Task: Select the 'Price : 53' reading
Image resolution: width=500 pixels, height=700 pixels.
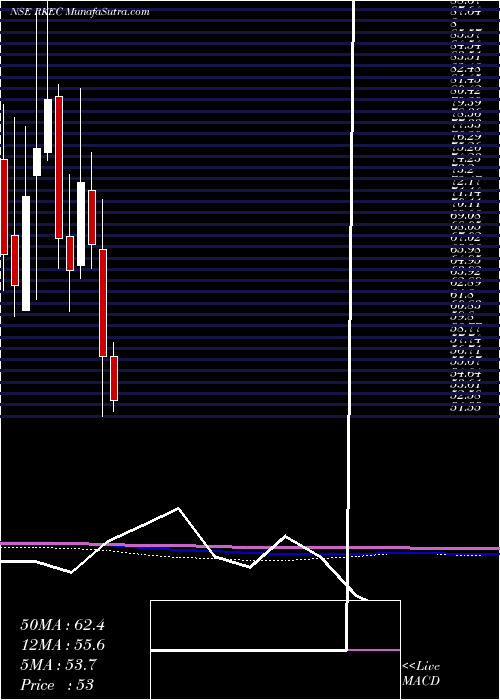Action: click(57, 684)
